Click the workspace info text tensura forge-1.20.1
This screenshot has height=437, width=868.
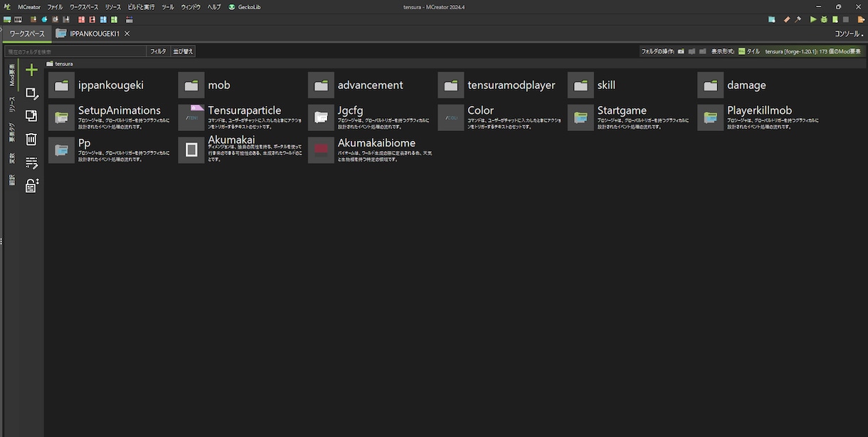coord(813,51)
